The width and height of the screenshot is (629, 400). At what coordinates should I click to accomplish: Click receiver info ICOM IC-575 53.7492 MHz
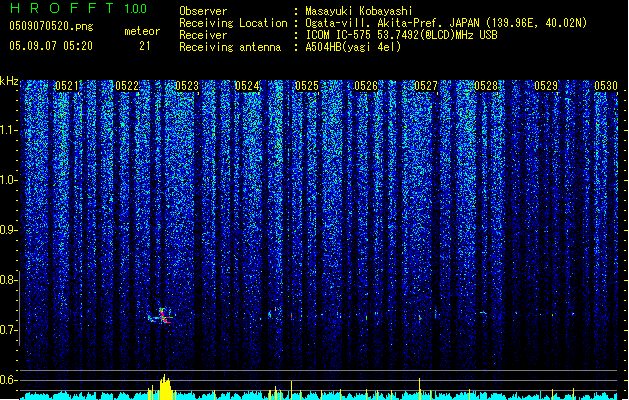point(401,35)
